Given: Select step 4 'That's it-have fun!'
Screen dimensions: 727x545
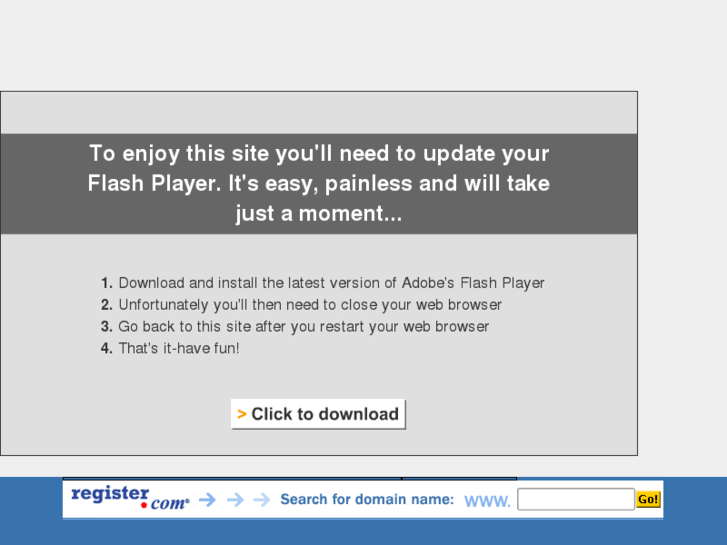Looking at the screenshot, I should pyautogui.click(x=170, y=348).
